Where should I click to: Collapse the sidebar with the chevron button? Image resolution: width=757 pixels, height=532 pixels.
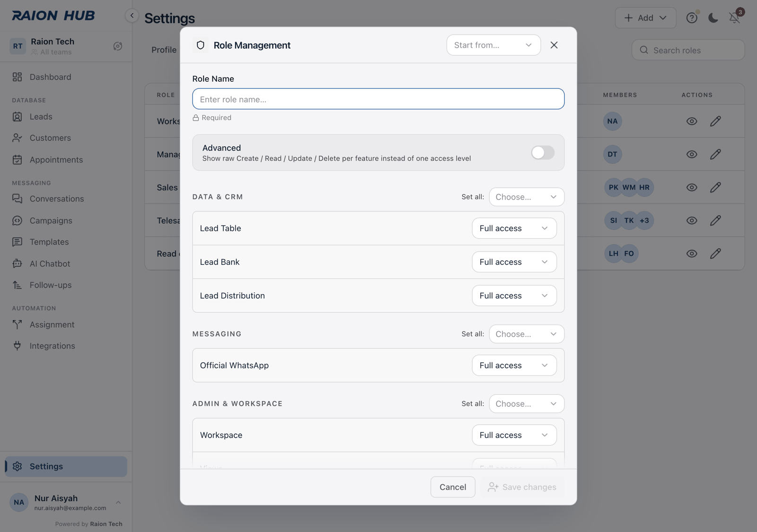pyautogui.click(x=132, y=16)
